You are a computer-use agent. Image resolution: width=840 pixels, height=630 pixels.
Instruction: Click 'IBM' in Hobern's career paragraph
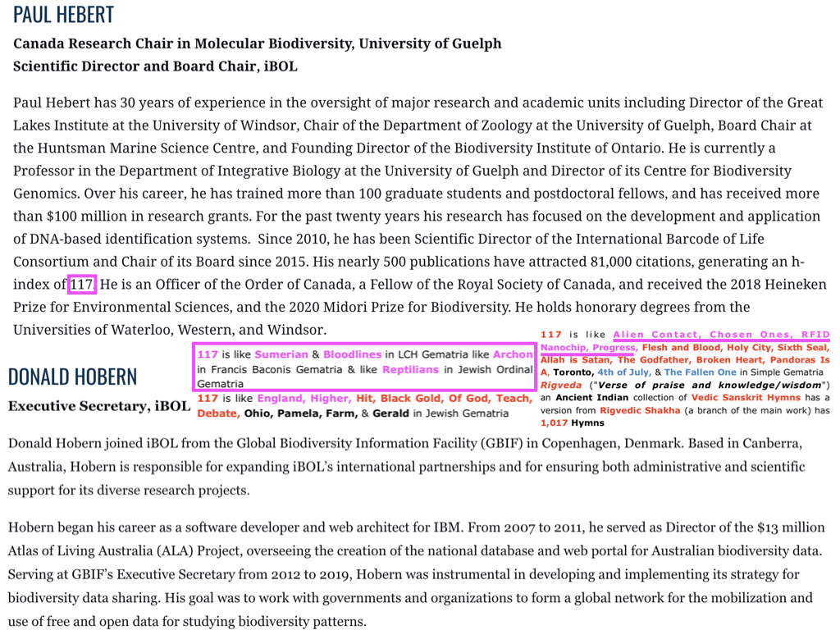pyautogui.click(x=447, y=527)
